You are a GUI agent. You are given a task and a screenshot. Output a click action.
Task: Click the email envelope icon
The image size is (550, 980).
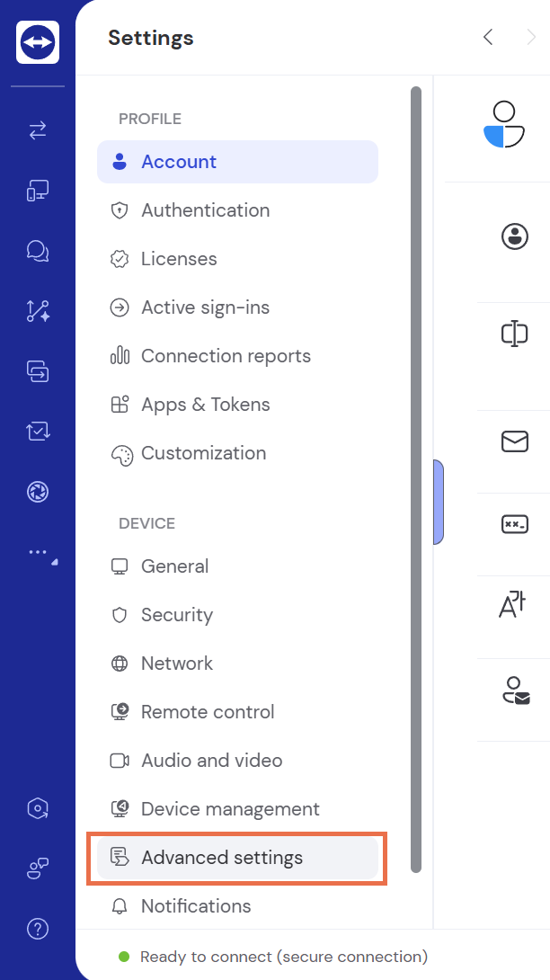click(514, 441)
